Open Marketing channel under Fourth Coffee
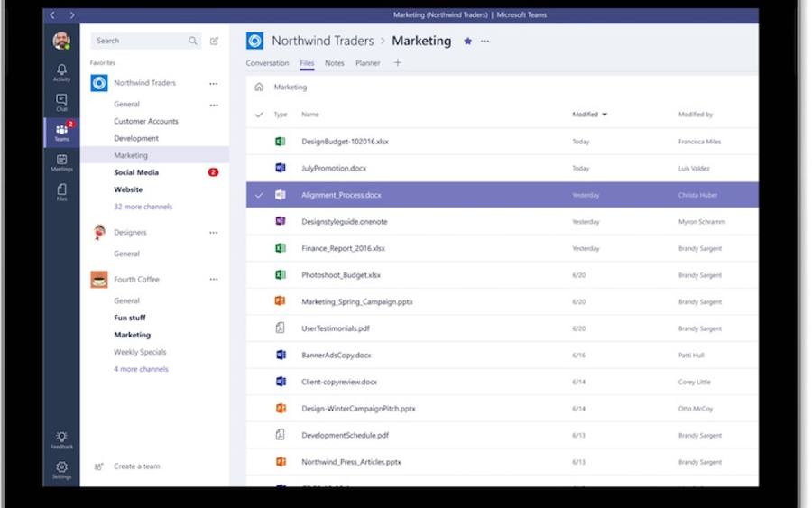812x508 pixels. [132, 335]
